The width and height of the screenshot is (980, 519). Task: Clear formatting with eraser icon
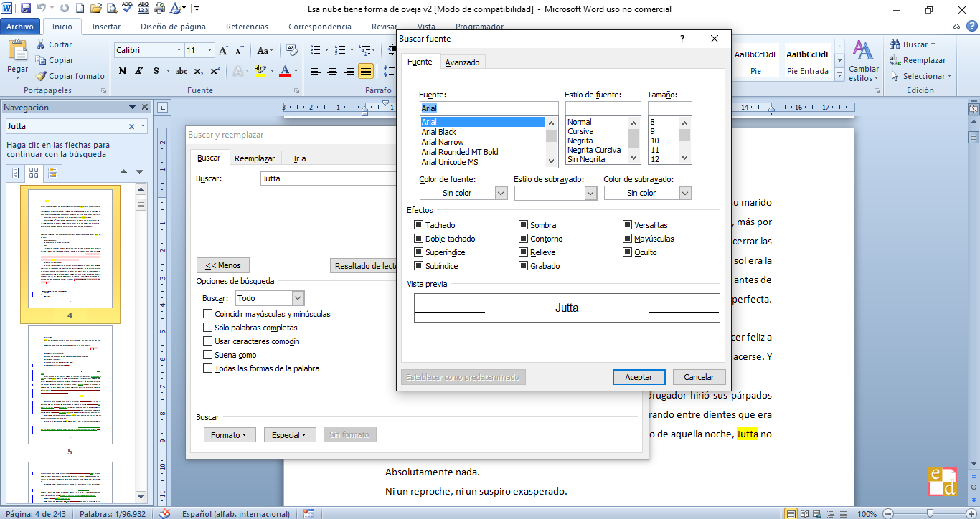click(x=292, y=50)
